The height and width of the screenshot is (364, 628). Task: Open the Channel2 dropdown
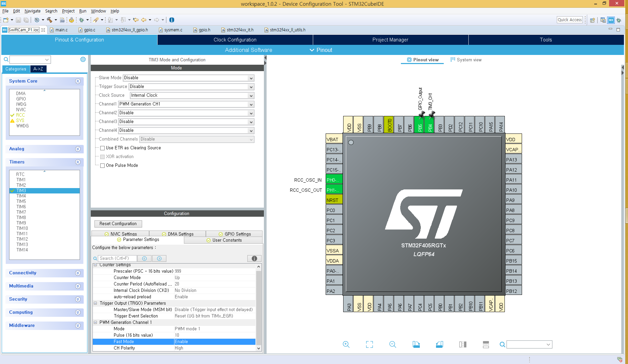(186, 113)
